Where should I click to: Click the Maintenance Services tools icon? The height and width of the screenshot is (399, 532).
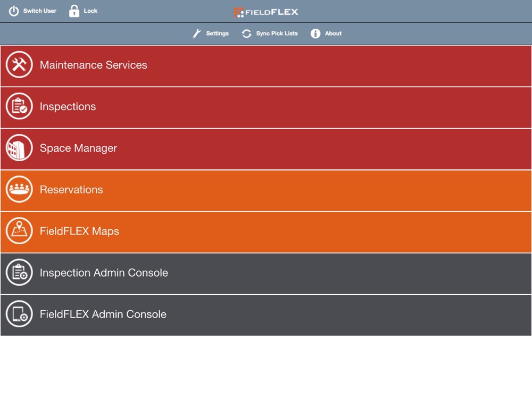[19, 64]
